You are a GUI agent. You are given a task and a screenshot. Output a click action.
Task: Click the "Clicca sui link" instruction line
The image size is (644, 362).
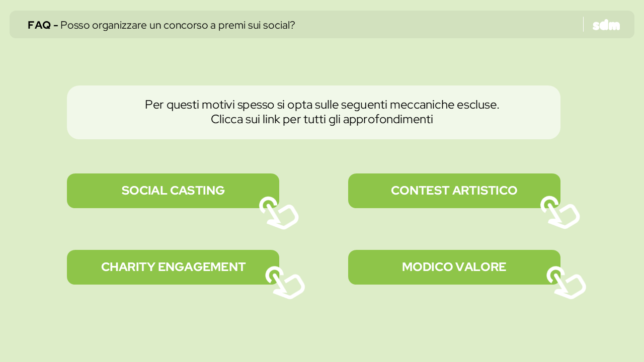322,120
